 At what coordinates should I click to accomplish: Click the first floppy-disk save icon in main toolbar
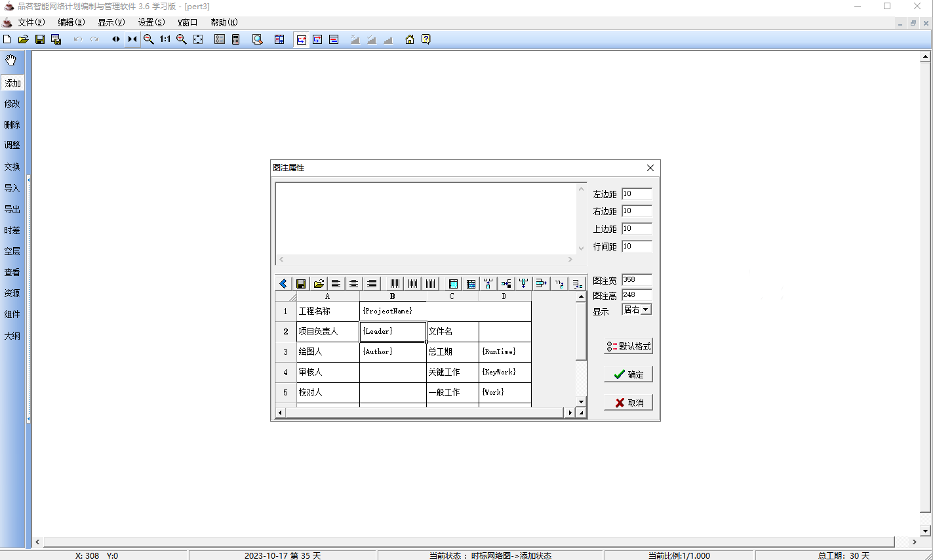pos(40,39)
